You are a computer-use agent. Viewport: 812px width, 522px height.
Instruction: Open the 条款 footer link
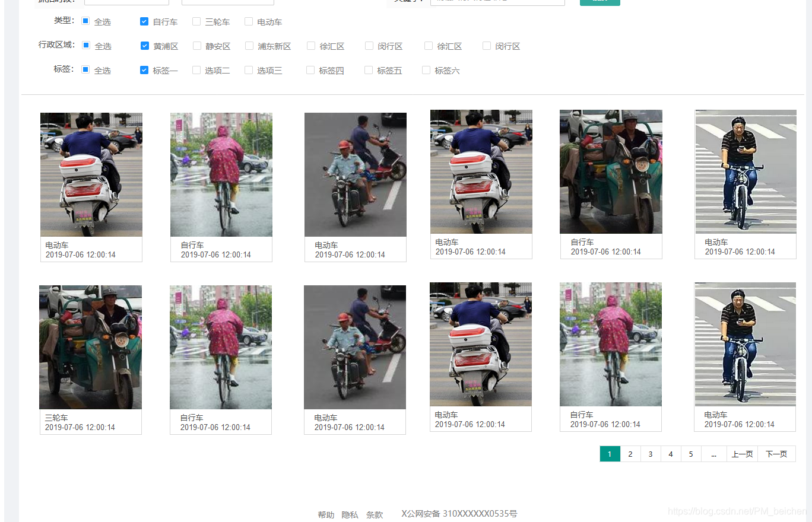click(x=375, y=515)
